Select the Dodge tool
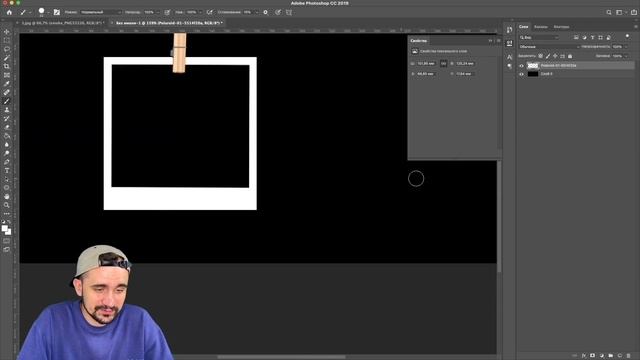640x360 pixels. coord(7,153)
